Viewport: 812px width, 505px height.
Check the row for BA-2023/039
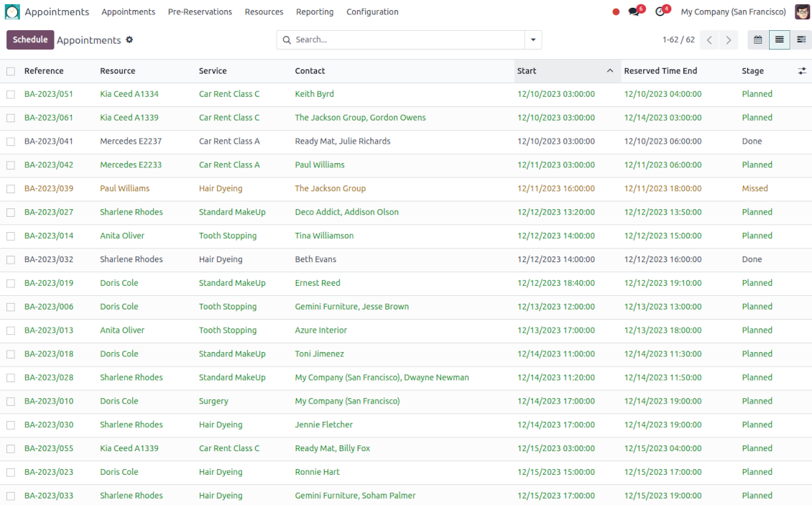point(11,189)
